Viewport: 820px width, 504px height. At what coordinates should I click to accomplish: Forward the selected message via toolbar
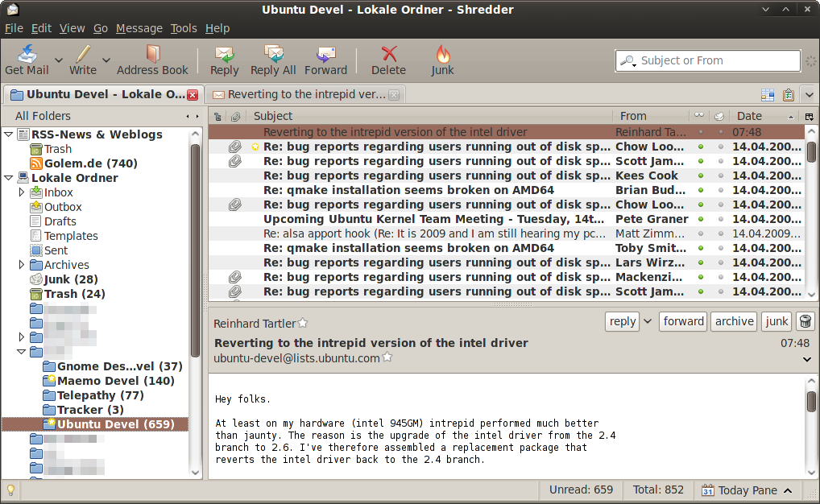point(325,60)
